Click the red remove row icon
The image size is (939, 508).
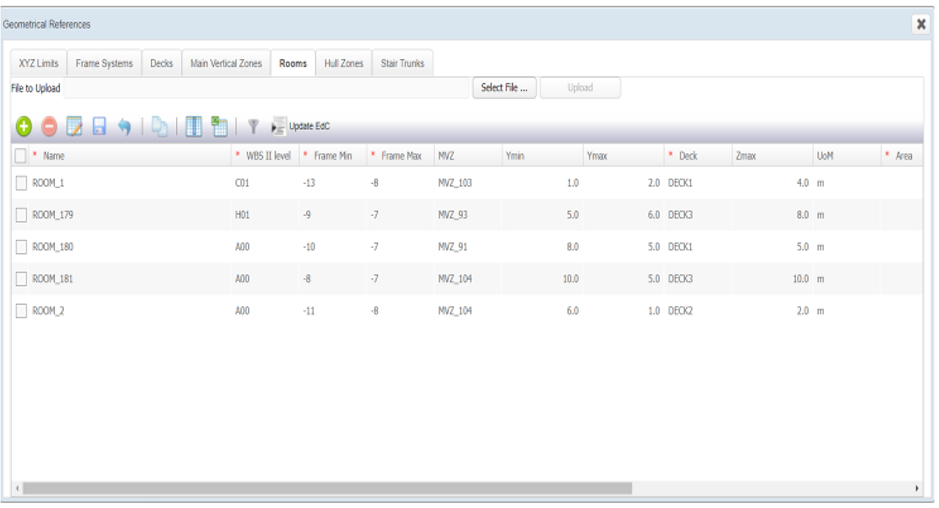(49, 126)
